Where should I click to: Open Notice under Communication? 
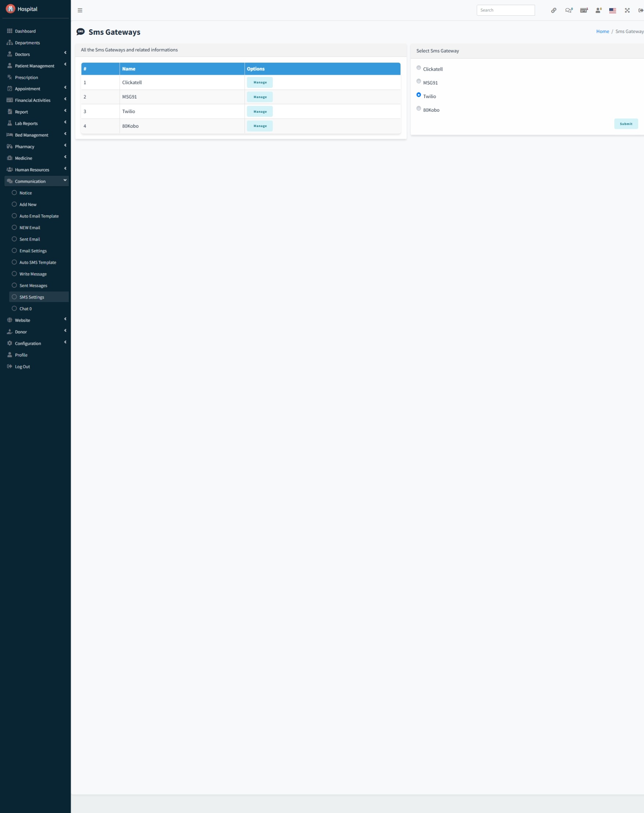click(39, 193)
